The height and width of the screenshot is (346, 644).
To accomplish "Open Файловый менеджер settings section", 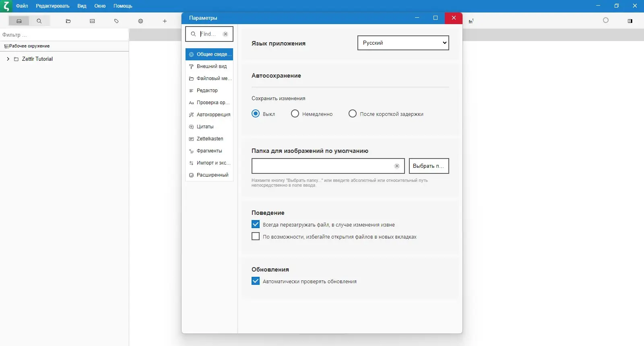I will point(209,78).
